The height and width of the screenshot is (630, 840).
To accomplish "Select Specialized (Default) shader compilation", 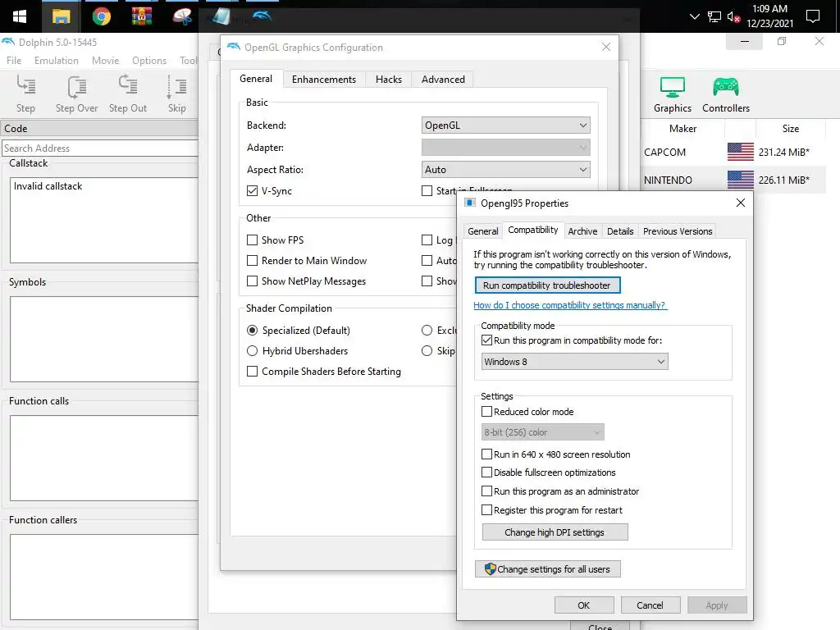I will [253, 331].
